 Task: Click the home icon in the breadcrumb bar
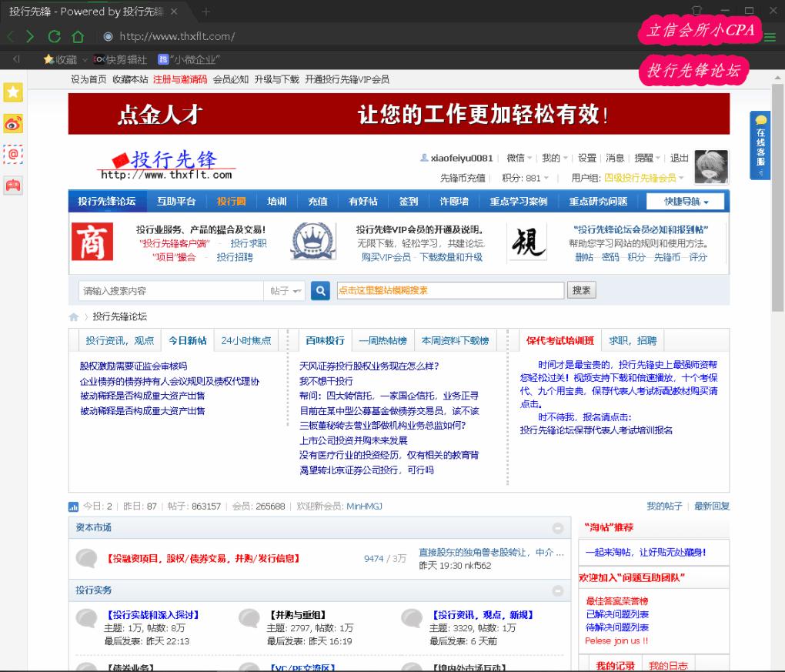[72, 316]
